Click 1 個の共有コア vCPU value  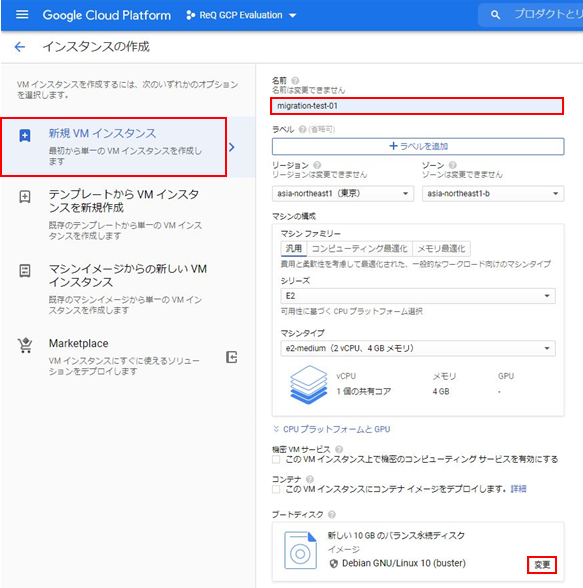click(364, 392)
